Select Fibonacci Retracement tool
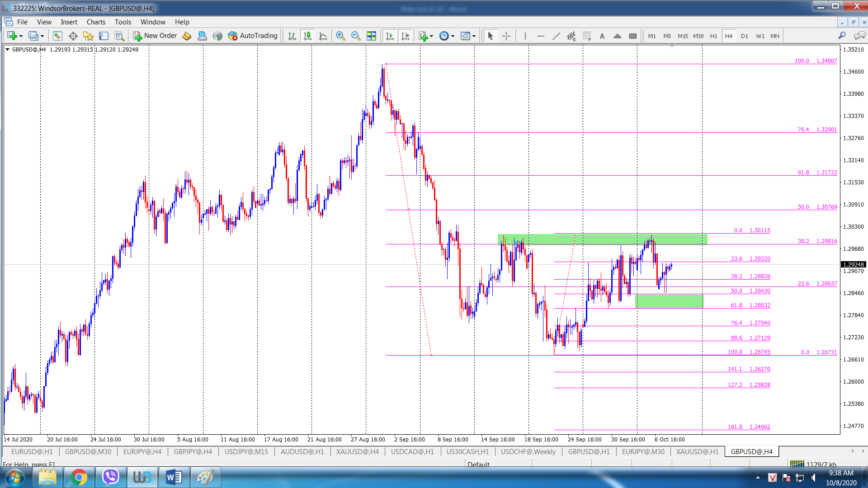This screenshot has height=488, width=868. coord(587,36)
